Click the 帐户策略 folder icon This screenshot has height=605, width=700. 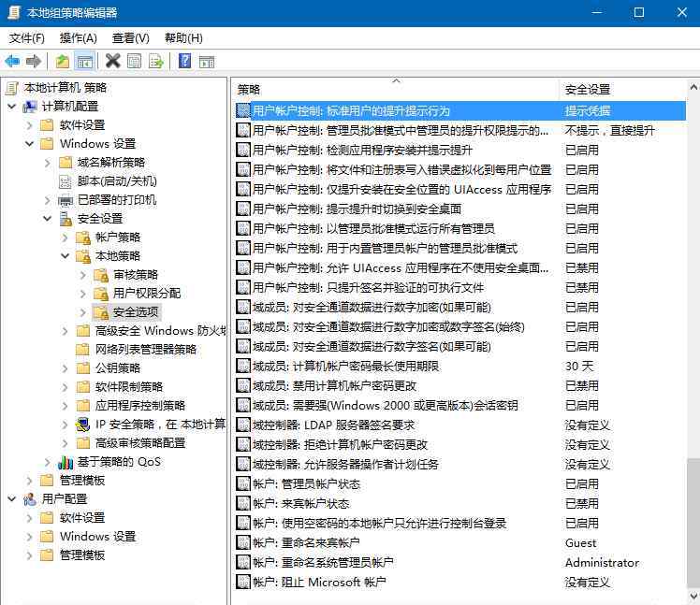point(83,238)
